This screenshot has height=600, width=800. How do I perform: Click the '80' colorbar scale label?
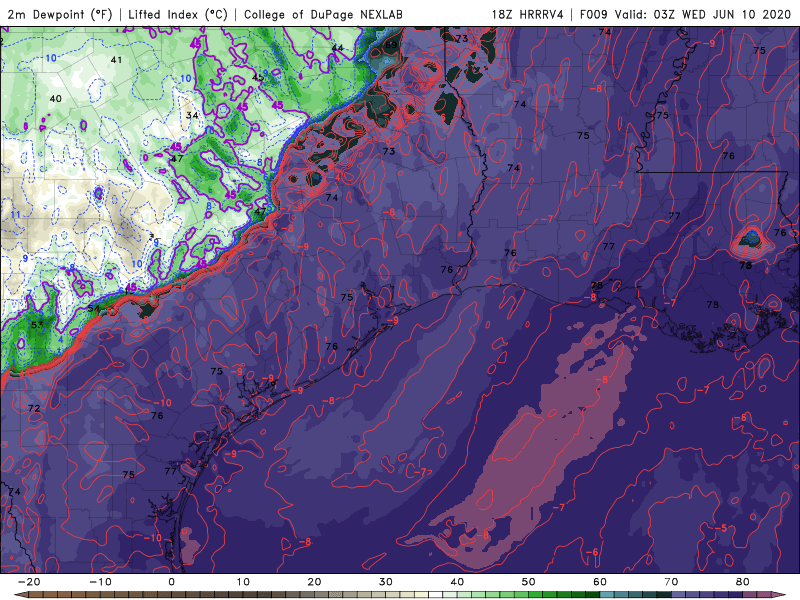click(743, 582)
